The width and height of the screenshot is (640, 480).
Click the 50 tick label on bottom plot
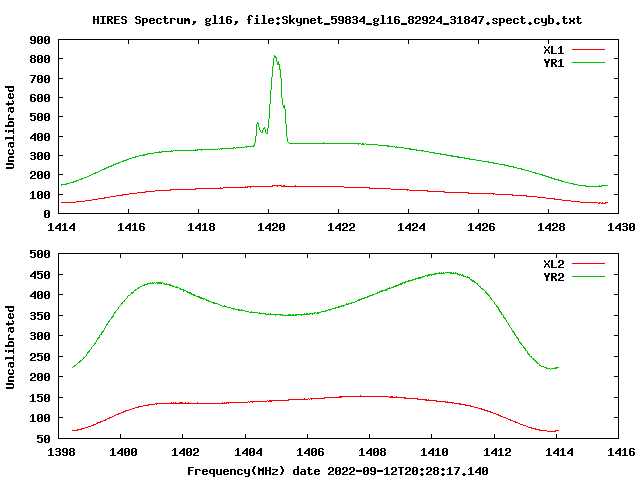[43, 439]
